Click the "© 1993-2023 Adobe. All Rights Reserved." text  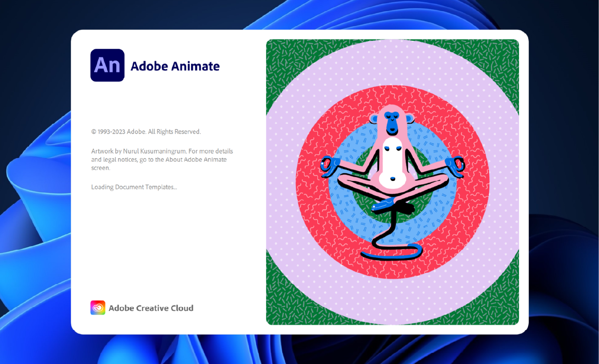pos(146,132)
